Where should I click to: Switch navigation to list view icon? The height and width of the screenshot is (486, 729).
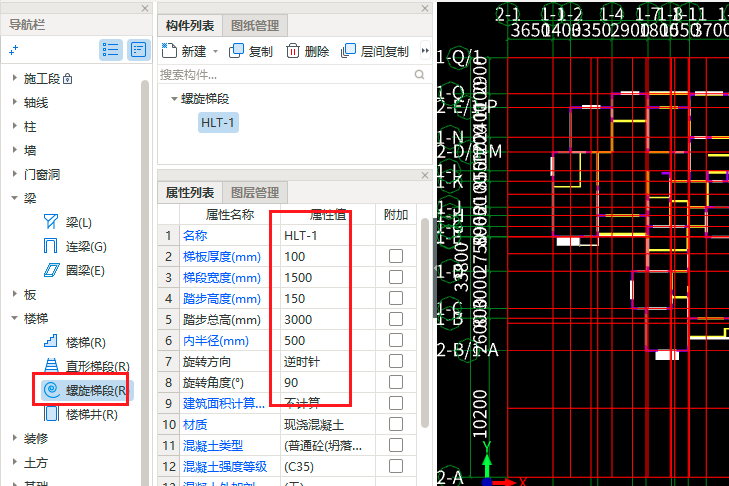(111, 50)
